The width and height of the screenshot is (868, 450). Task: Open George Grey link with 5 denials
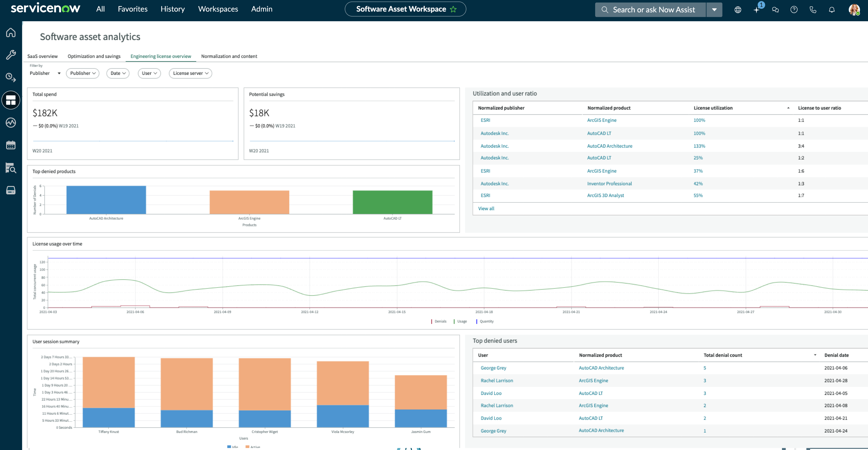point(493,368)
